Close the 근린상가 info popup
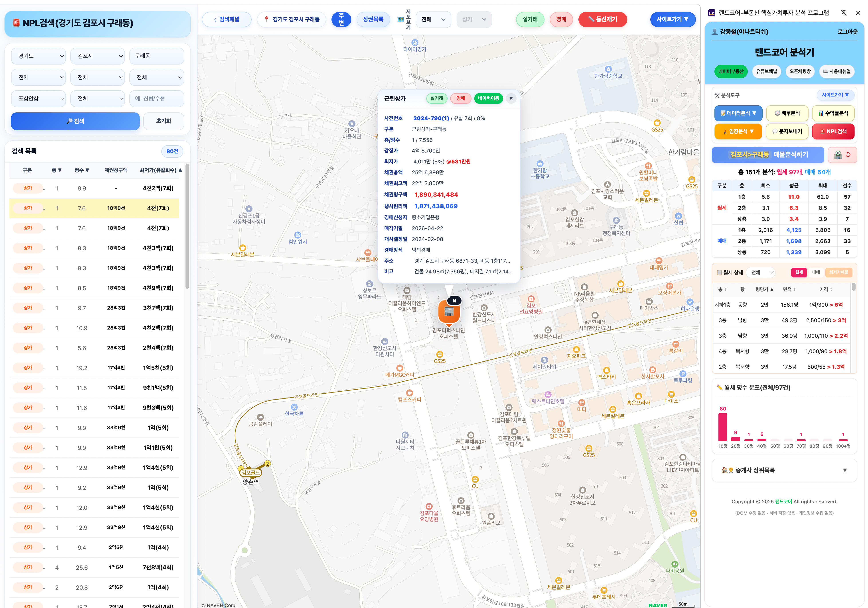Screen dimensions: 868x608 click(511, 98)
